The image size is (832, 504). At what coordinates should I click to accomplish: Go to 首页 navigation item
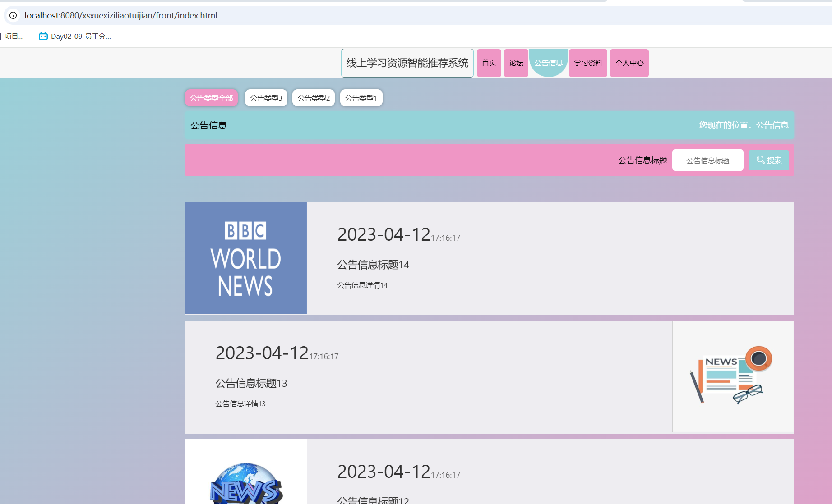coord(489,63)
